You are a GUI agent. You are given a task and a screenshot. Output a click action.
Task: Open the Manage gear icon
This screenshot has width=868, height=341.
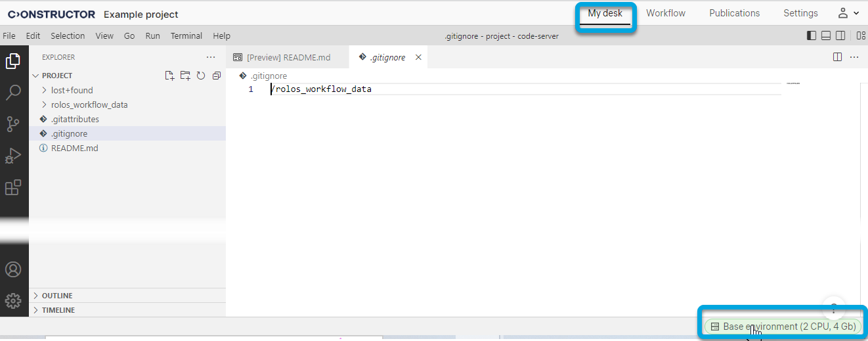click(x=13, y=301)
